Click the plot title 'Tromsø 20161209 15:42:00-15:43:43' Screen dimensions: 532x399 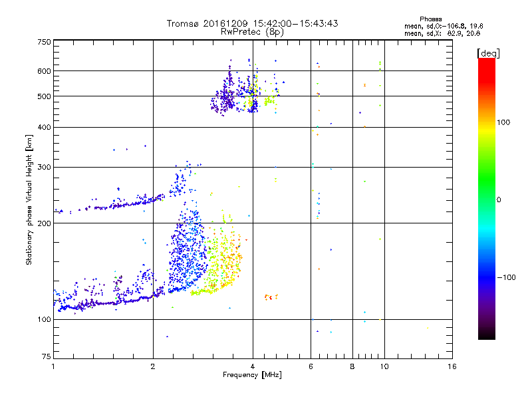[253, 23]
